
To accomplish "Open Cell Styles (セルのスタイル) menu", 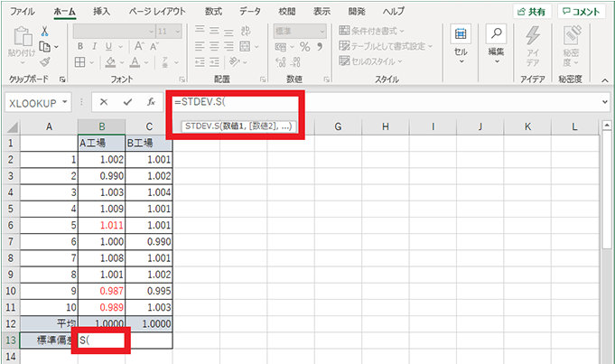I will pos(370,61).
